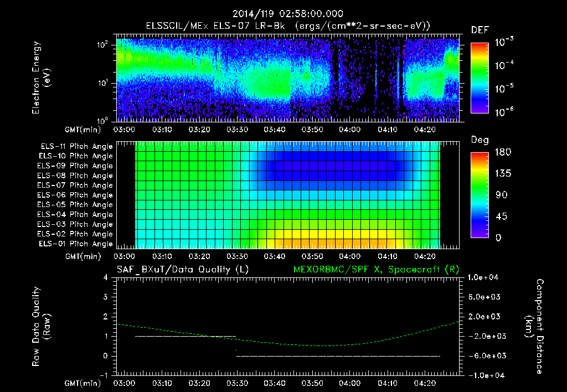Click the ELS-01 Pitch Angle row label
567x392 pixels.
76,244
